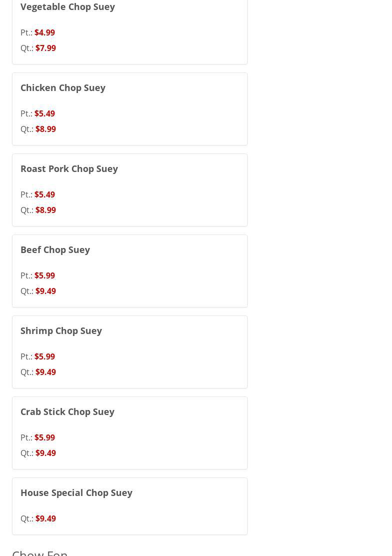The width and height of the screenshot is (392, 556).
Task: Select House Special Chop Suey quart $9.49
Action: click(x=45, y=518)
